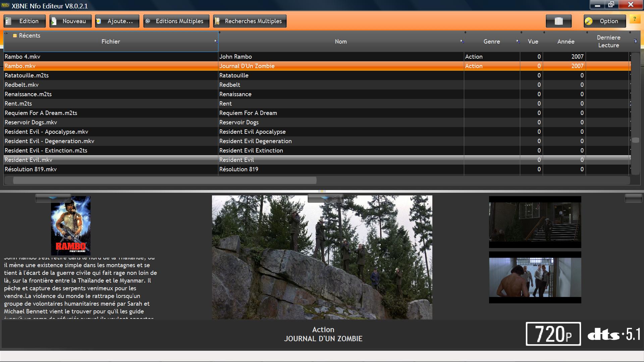Open the Edition toolbar button

point(25,21)
